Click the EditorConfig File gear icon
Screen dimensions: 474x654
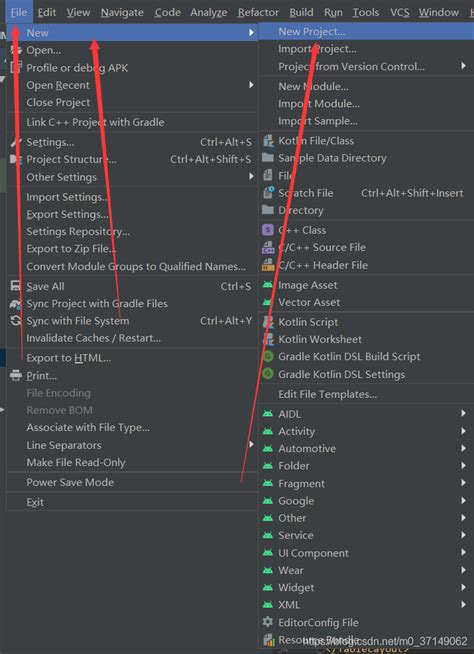click(268, 622)
